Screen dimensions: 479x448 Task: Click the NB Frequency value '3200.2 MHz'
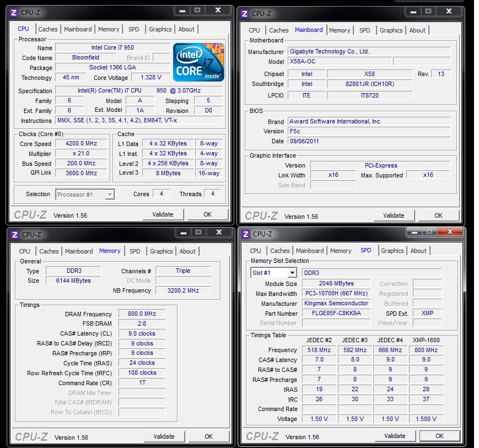pyautogui.click(x=183, y=290)
